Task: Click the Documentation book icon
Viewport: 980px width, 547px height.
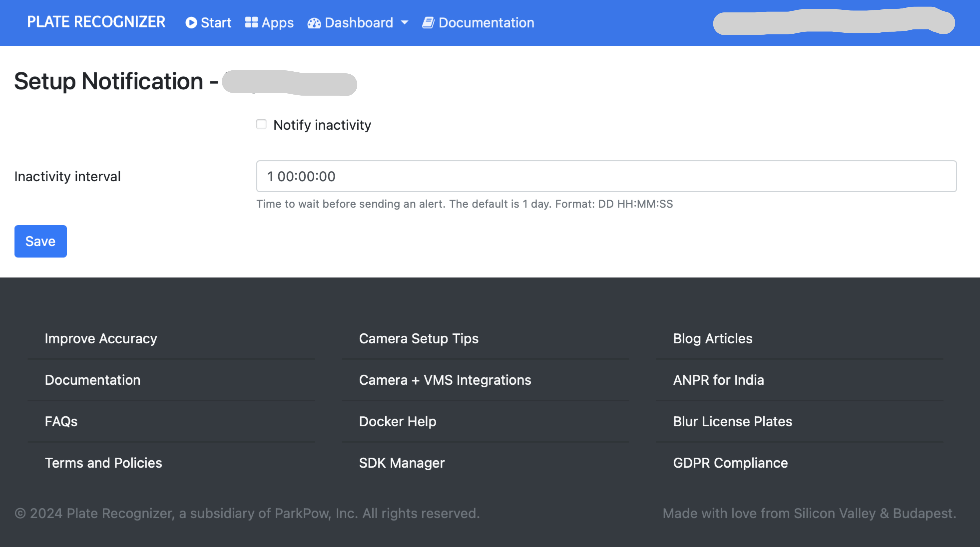Action: [x=428, y=23]
